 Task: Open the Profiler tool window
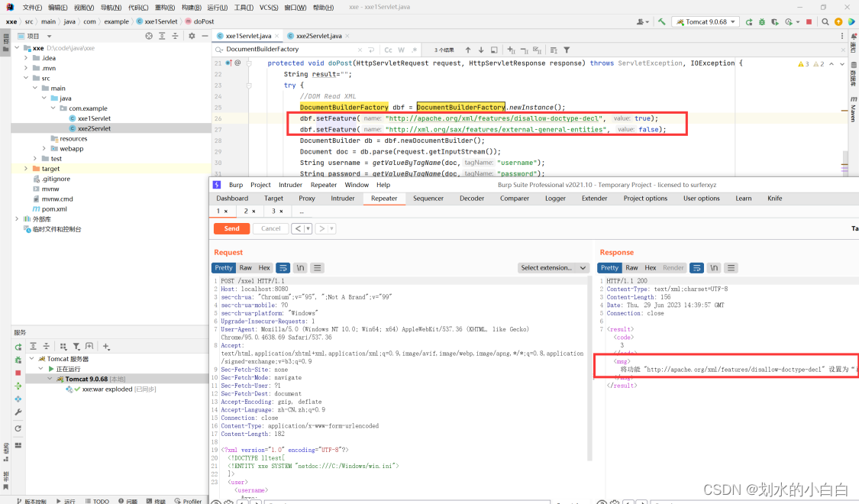click(x=188, y=501)
